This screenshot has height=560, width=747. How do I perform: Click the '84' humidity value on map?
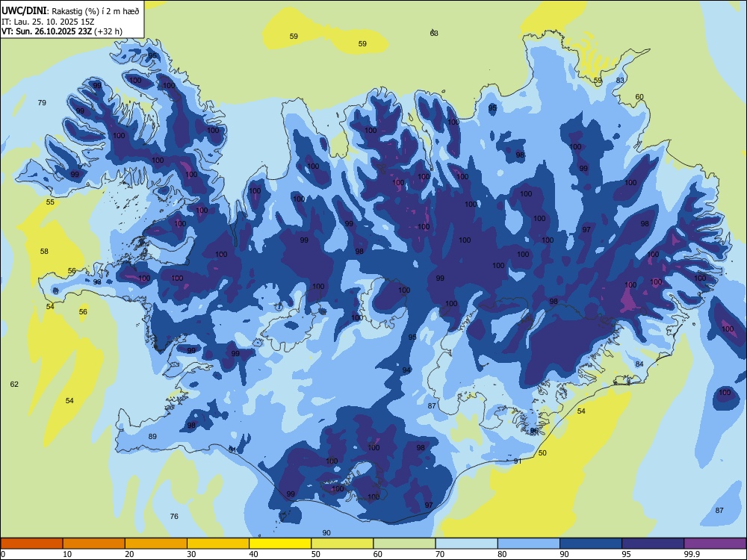[x=639, y=364]
